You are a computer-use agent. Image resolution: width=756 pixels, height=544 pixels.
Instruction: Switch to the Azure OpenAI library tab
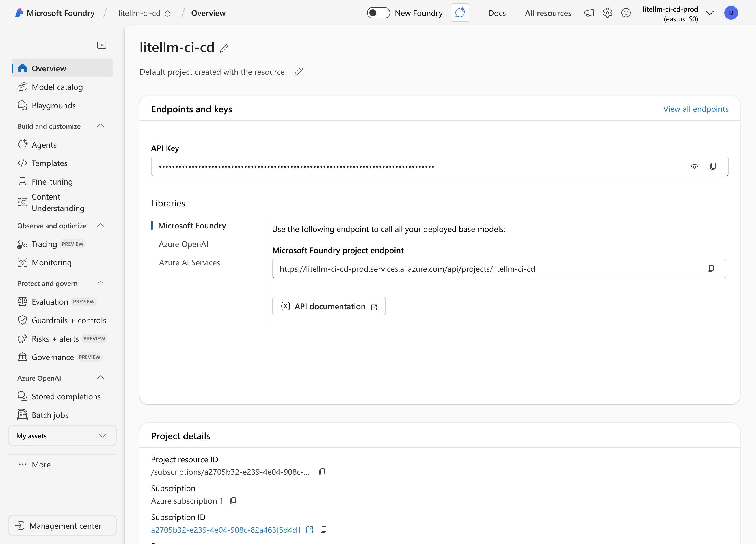pos(183,244)
